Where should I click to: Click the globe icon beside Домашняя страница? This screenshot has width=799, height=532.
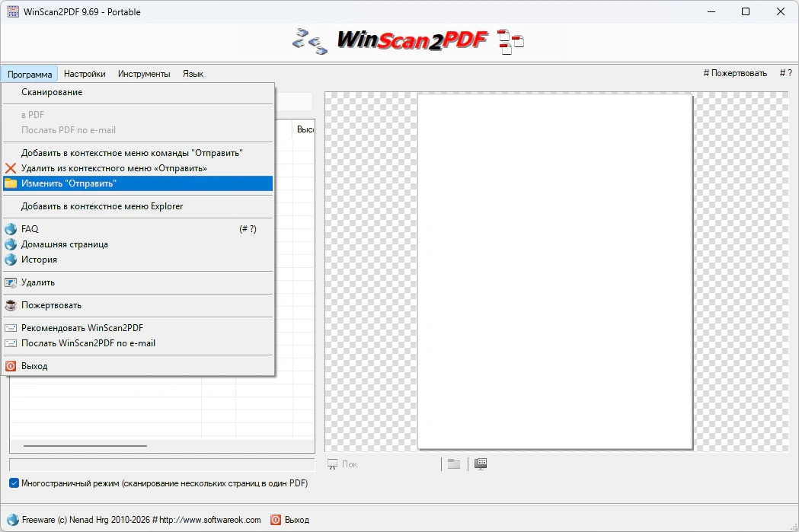pos(11,244)
